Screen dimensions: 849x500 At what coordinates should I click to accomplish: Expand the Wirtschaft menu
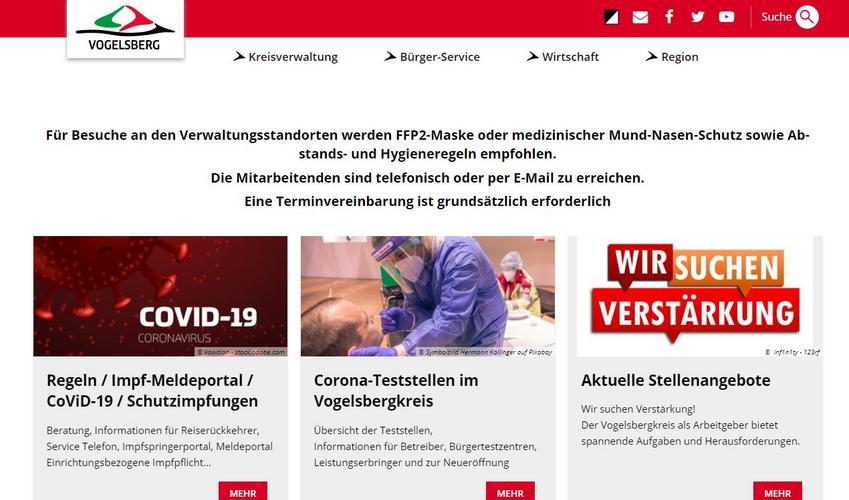570,57
